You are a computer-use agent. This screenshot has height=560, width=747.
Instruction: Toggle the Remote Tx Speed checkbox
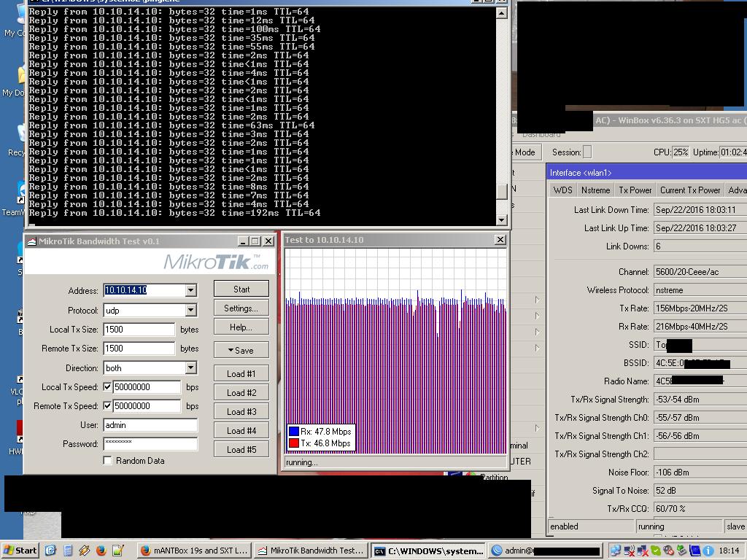[x=107, y=405]
